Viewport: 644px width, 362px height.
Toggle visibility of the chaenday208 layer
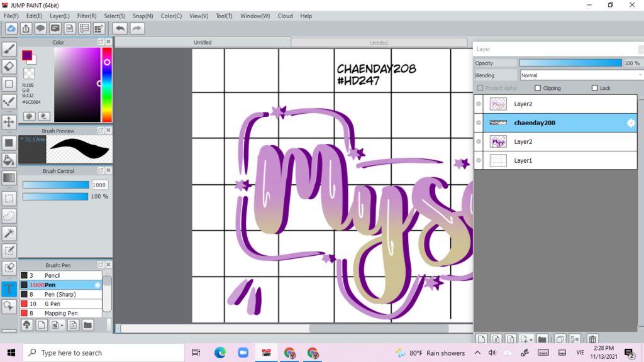[x=479, y=123]
